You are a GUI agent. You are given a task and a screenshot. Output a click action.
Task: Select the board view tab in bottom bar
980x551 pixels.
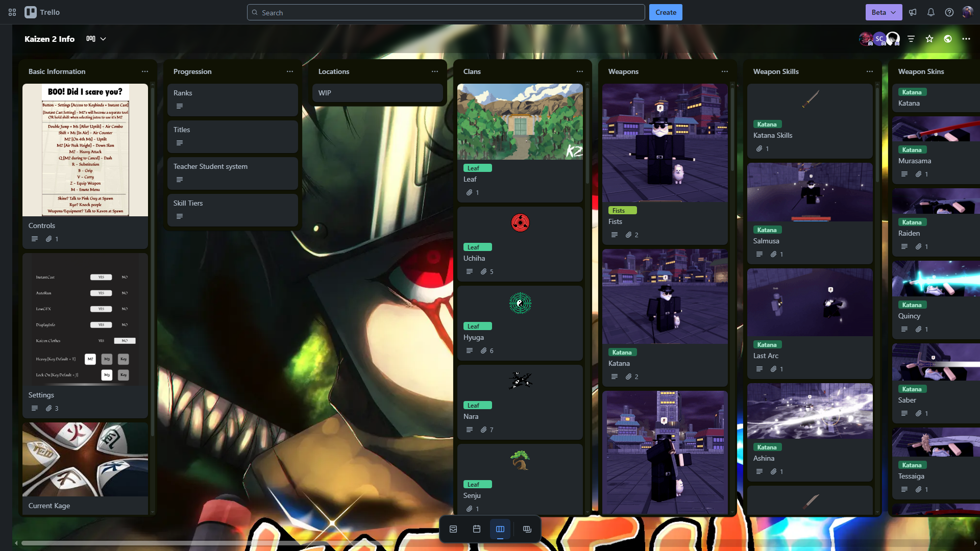[500, 529]
